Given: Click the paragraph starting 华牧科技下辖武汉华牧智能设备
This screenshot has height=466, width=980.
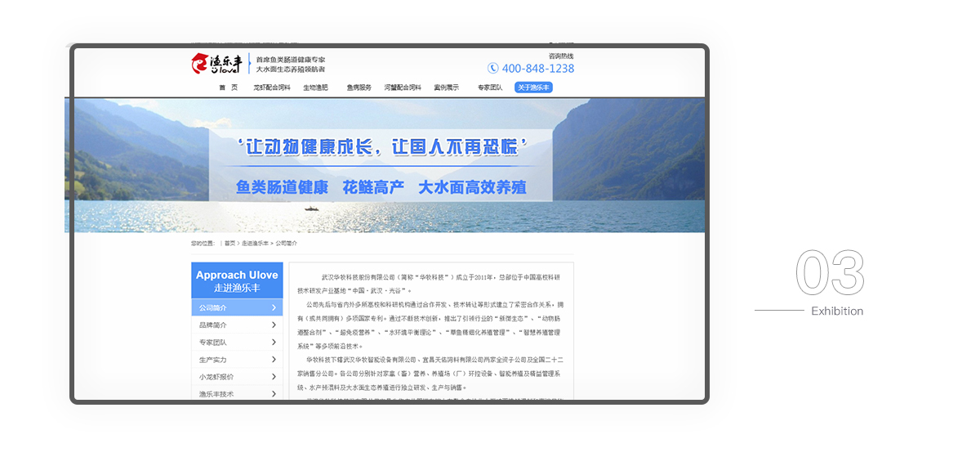Looking at the screenshot, I should tap(429, 373).
